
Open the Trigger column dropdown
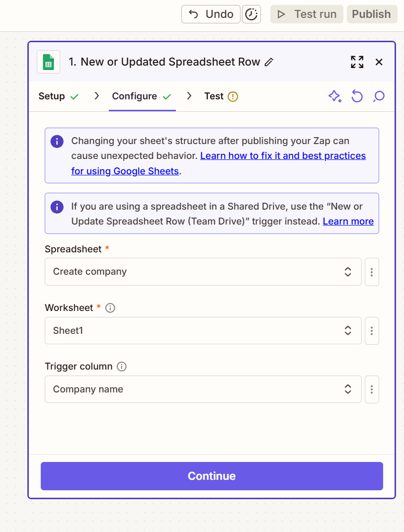click(203, 389)
